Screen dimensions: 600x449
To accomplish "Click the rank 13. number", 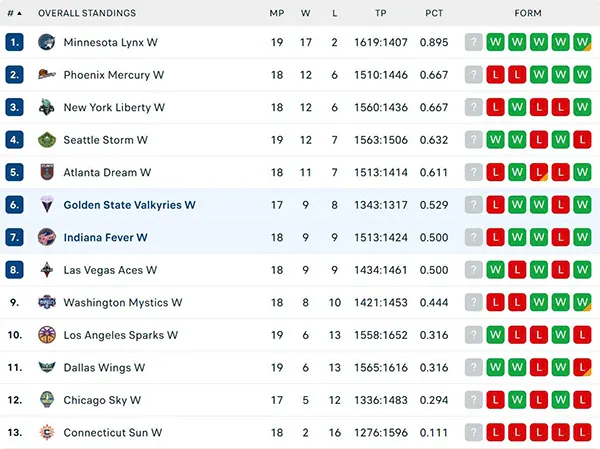I will coord(15,433).
